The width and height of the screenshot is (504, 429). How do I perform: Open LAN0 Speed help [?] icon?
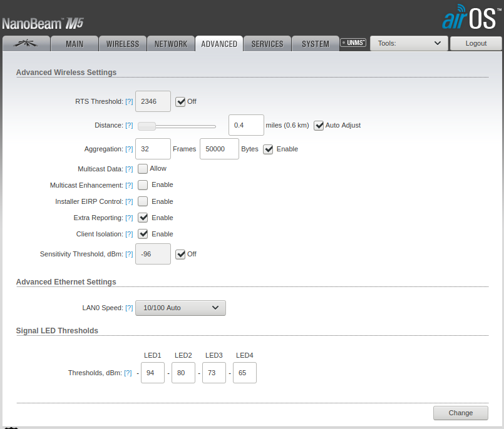pos(129,308)
